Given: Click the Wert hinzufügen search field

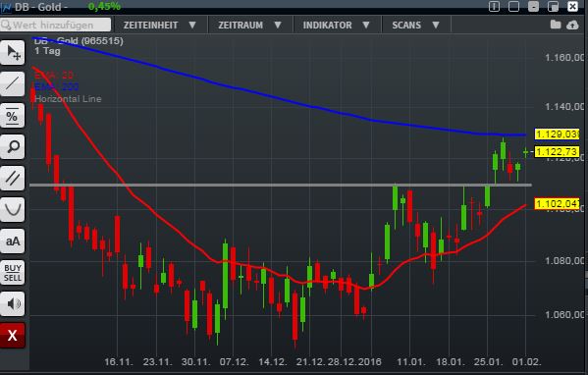Looking at the screenshot, I should (56, 26).
